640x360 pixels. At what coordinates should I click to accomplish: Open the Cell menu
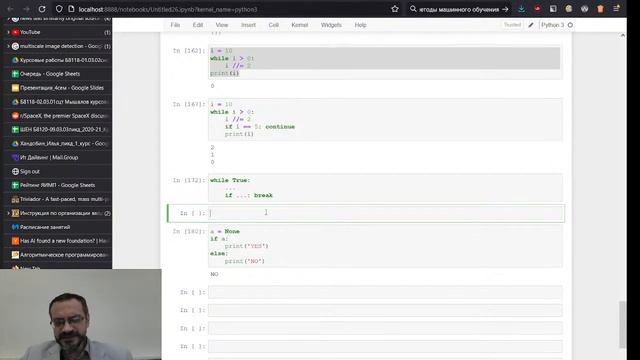point(273,25)
